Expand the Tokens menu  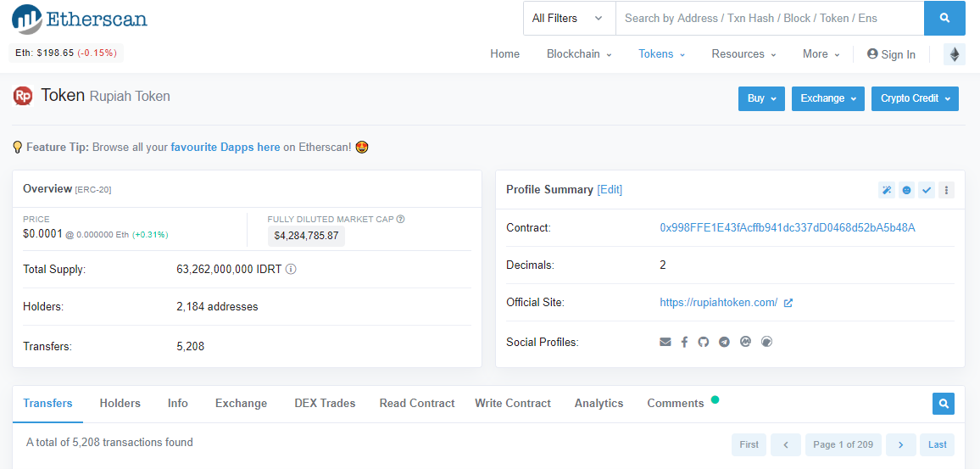tap(661, 54)
